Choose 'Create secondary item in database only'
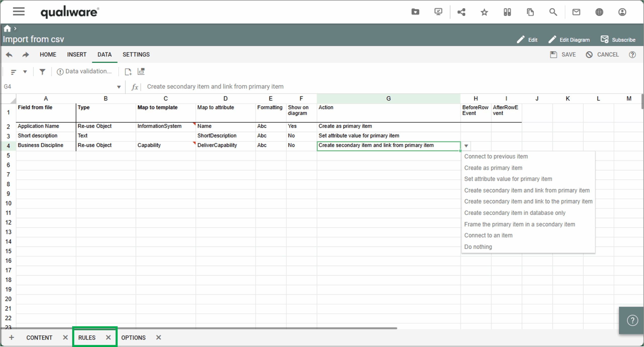644x347 pixels. tap(528, 213)
